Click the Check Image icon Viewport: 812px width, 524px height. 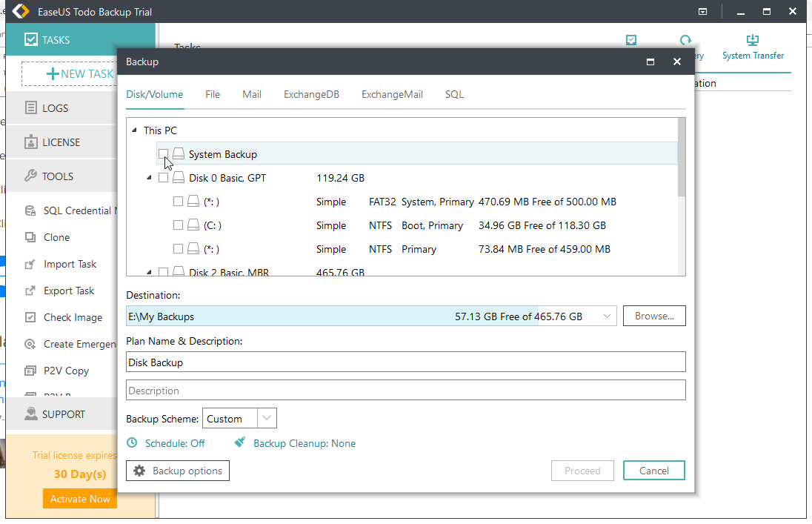click(x=30, y=317)
